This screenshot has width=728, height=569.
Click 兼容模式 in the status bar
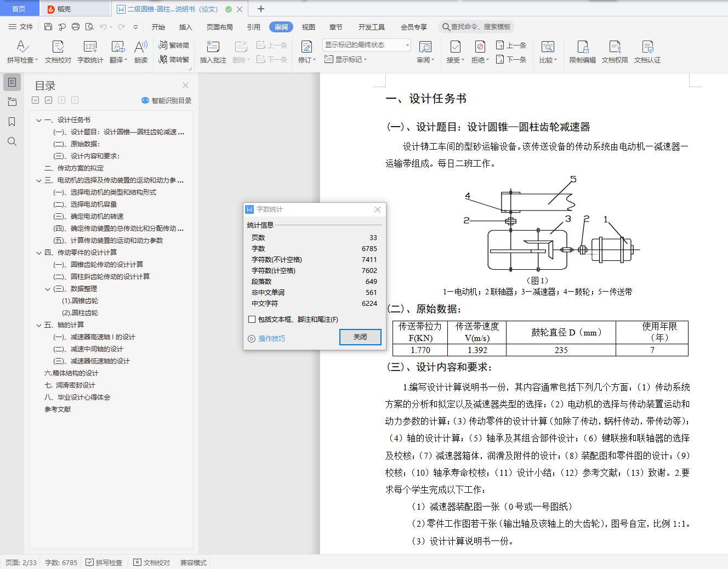(x=194, y=562)
